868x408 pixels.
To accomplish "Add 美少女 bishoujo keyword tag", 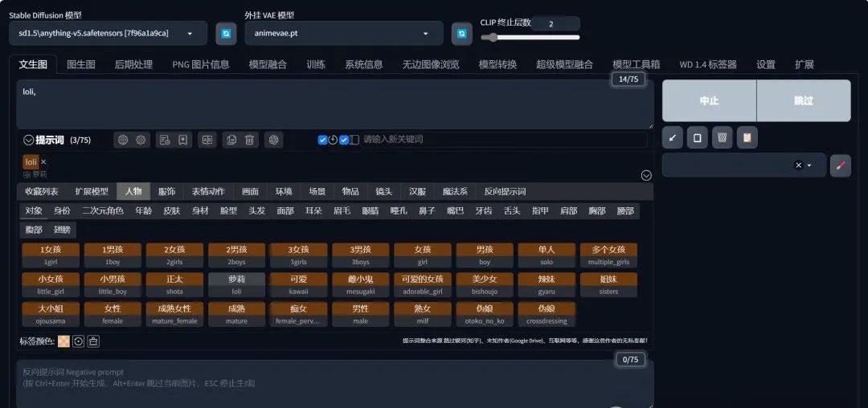I will click(485, 284).
